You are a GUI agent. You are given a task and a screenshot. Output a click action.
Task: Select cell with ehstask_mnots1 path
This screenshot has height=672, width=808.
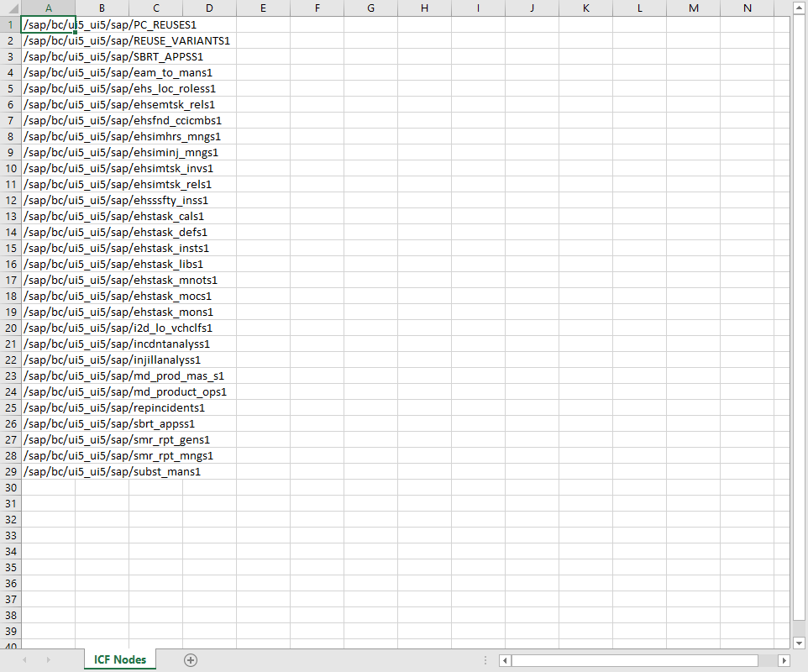(49, 281)
